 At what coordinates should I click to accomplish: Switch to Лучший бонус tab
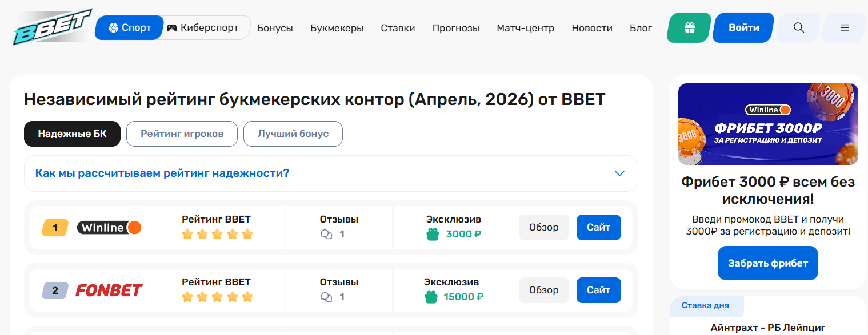(293, 134)
